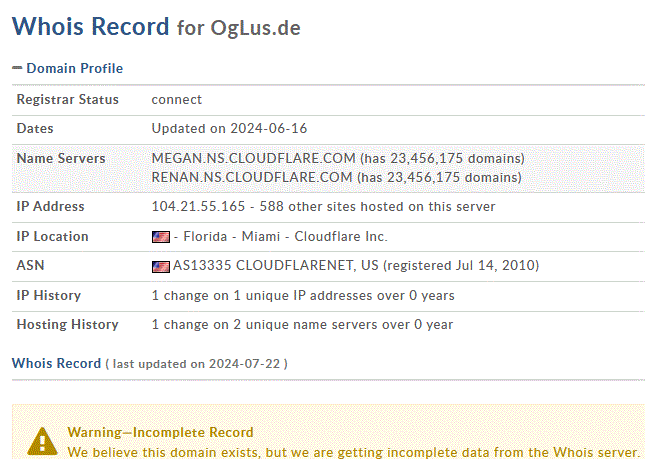Open MEGAN.NS.CLOUDFLARE.COM name server link
The width and height of the screenshot is (646, 460).
(x=253, y=159)
